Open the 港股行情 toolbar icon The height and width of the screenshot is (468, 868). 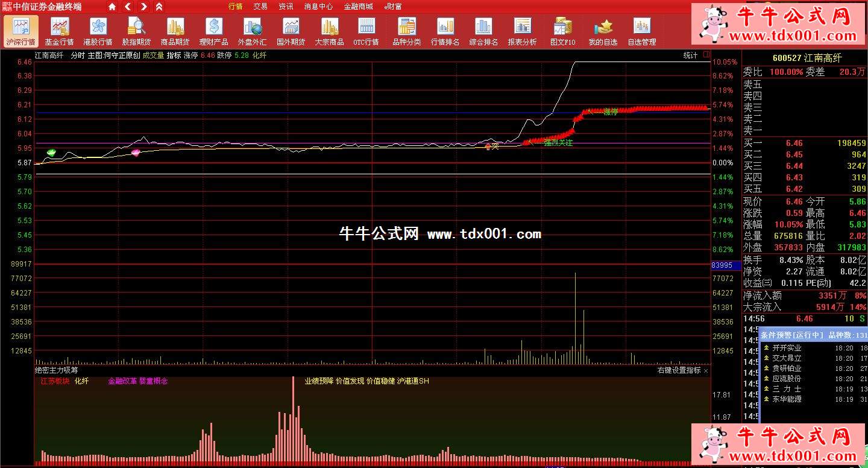coord(98,31)
